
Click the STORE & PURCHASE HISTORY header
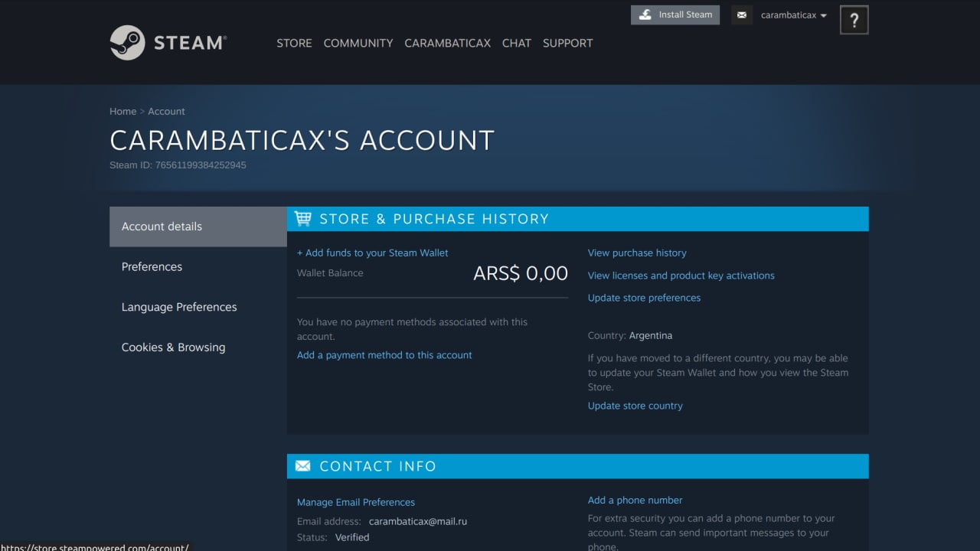[x=434, y=219]
